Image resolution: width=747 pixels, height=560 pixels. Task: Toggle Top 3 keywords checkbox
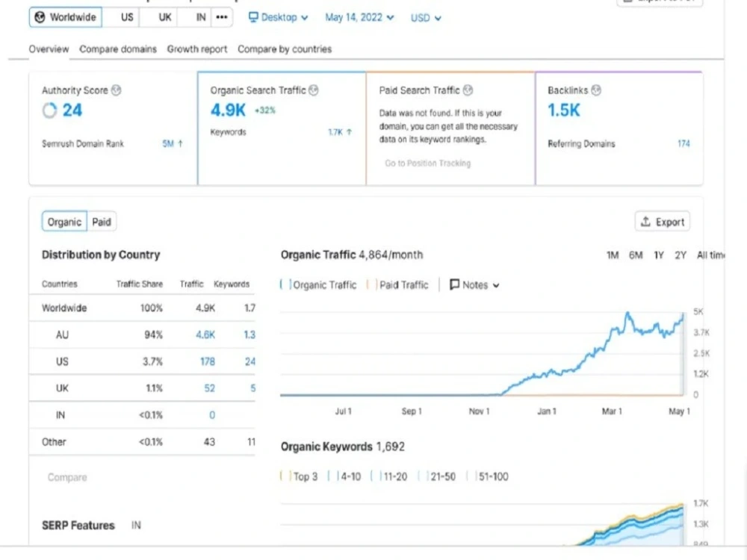(285, 476)
